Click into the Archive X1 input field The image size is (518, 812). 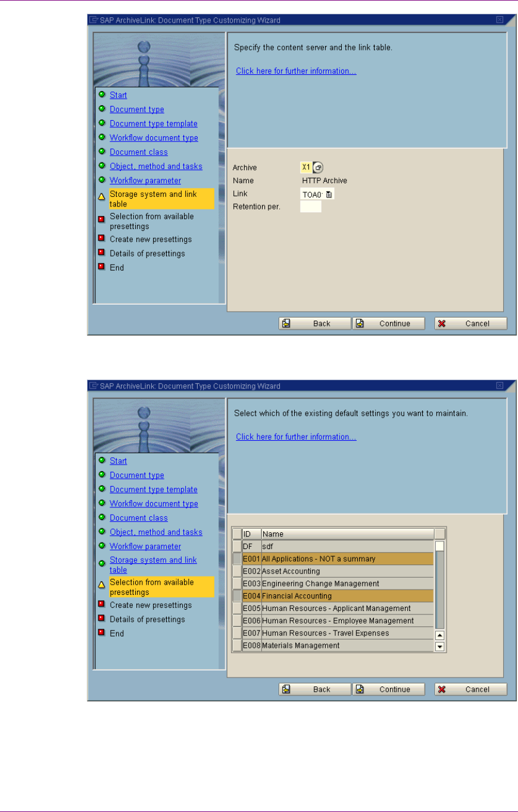(306, 168)
